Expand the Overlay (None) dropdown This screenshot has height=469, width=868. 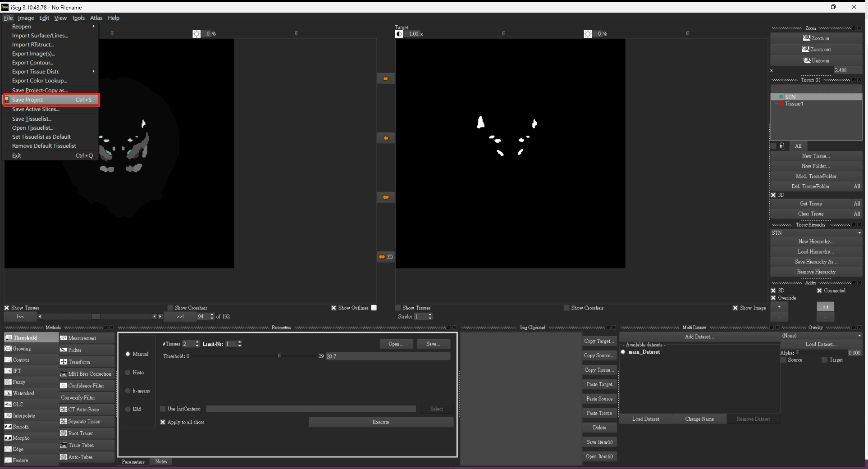(821, 336)
